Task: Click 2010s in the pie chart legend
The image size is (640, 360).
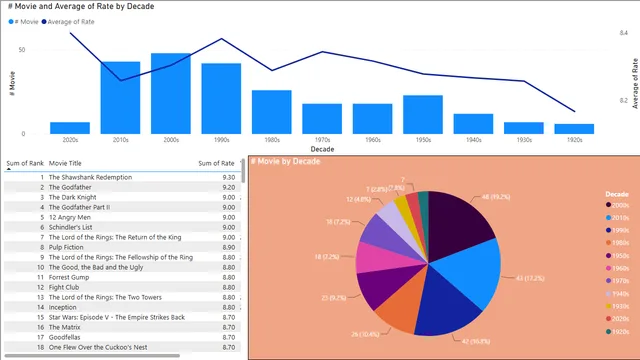Action: [618, 218]
